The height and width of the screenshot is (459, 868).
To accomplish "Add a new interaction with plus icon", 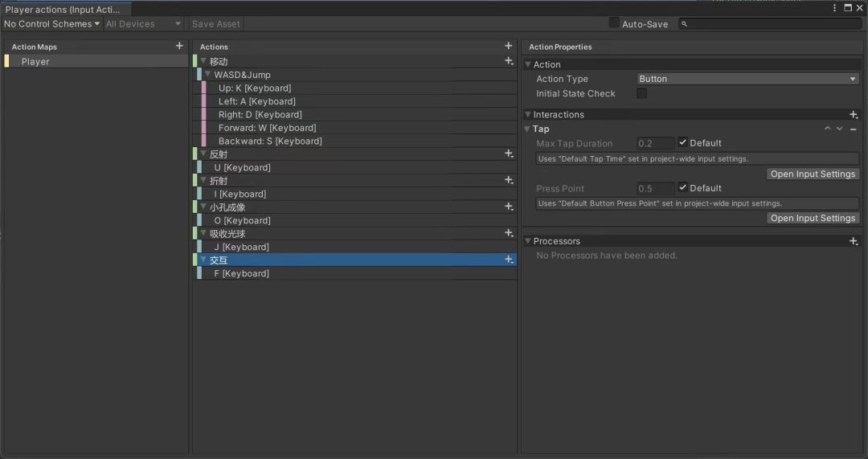I will point(854,115).
